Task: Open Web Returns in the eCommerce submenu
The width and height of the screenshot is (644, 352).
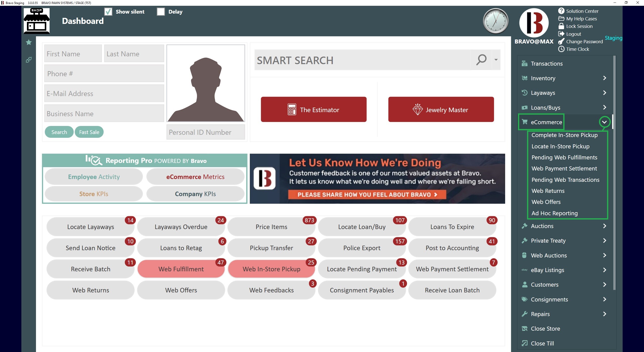Action: (x=548, y=191)
